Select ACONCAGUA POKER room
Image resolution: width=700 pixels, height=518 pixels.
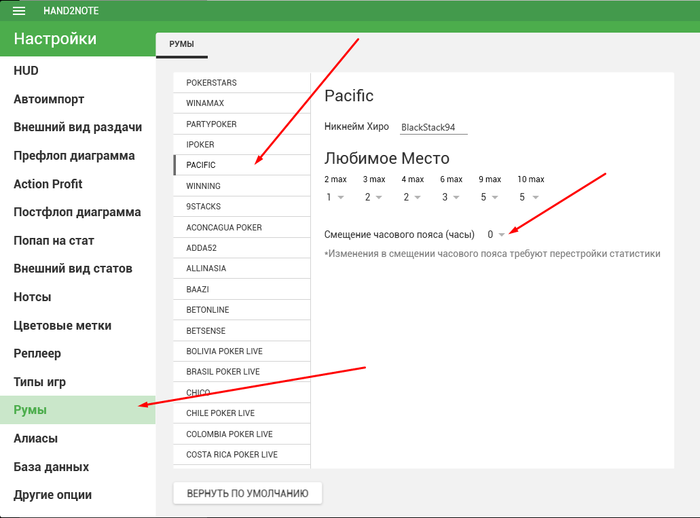(x=242, y=227)
